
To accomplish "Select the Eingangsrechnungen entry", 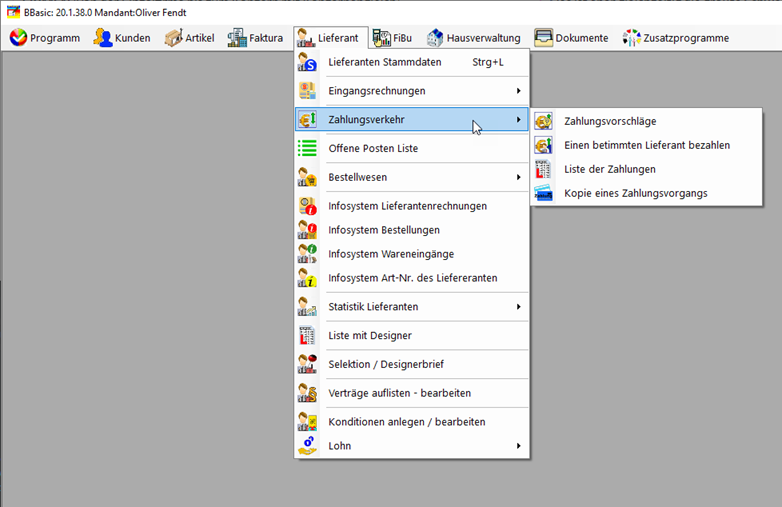I will pyautogui.click(x=412, y=91).
